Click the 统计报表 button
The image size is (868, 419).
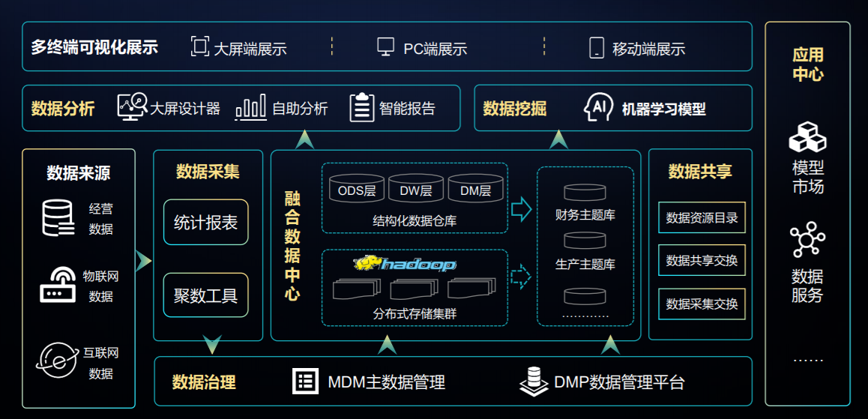click(x=206, y=222)
